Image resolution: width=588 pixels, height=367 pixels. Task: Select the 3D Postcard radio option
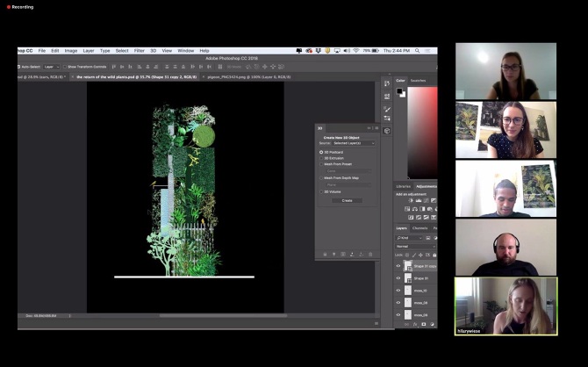[322, 152]
